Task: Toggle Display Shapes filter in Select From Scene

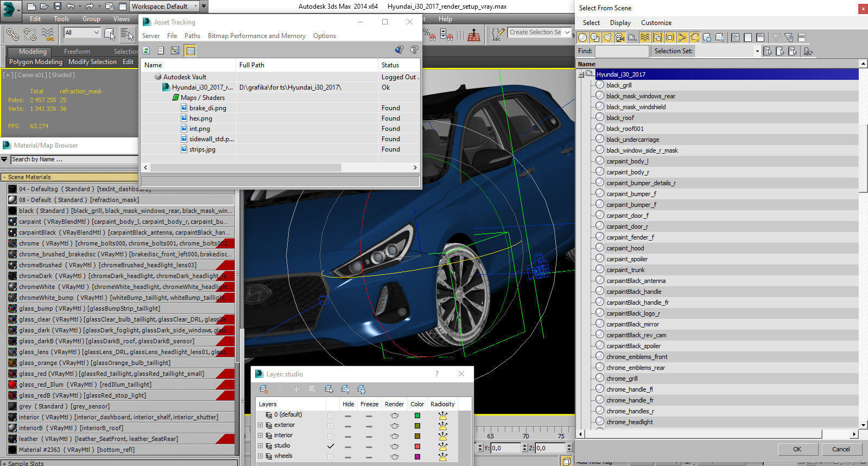Action: pyautogui.click(x=595, y=37)
